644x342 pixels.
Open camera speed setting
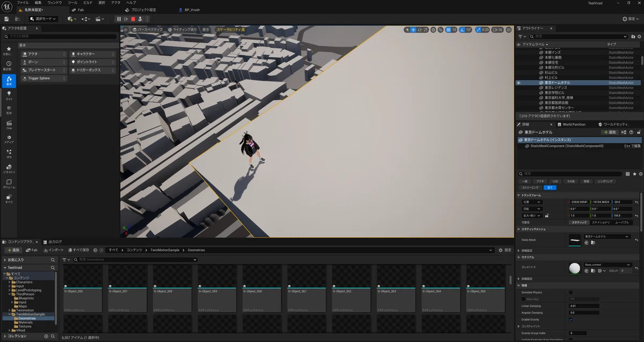497,29
